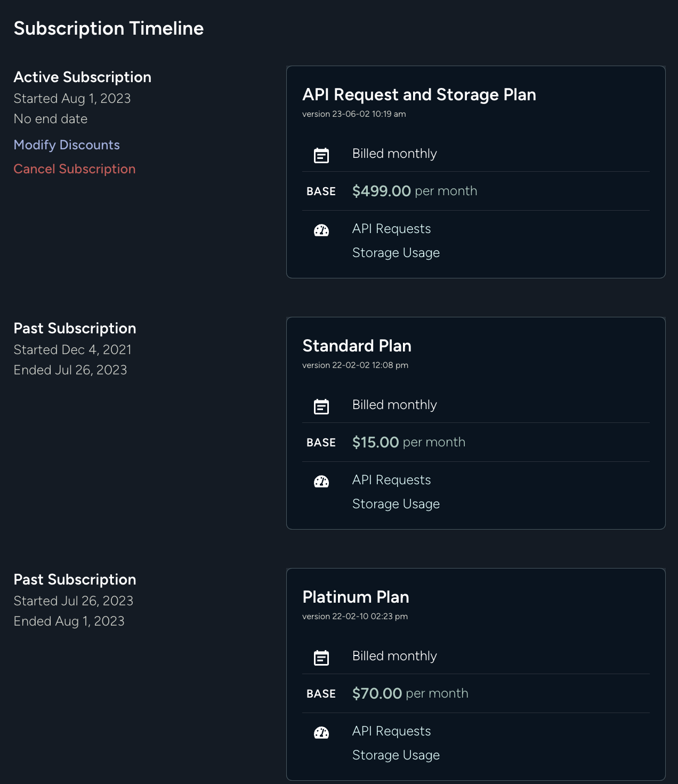Open the Modify Discounts link

pyautogui.click(x=67, y=145)
